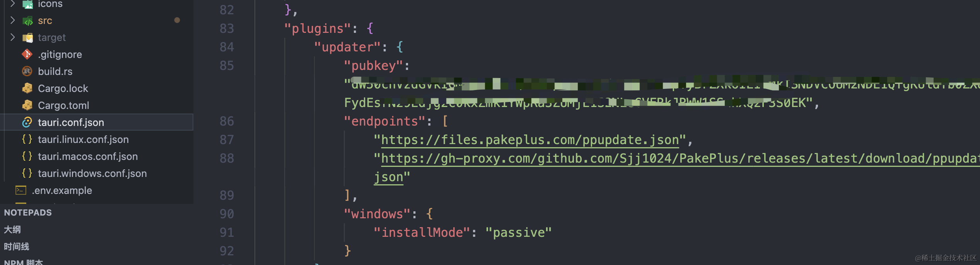
Task: Collapse the NOTEPADS section header
Action: (x=28, y=213)
